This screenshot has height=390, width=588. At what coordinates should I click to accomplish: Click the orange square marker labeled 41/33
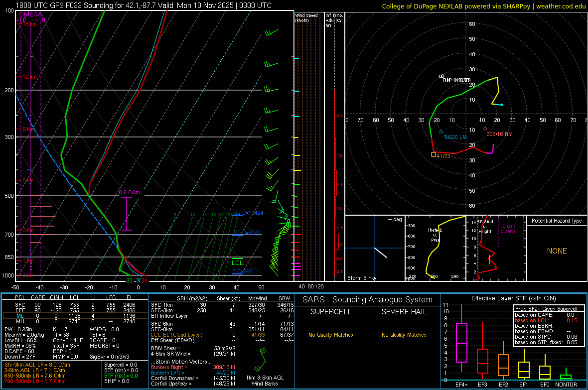(434, 154)
